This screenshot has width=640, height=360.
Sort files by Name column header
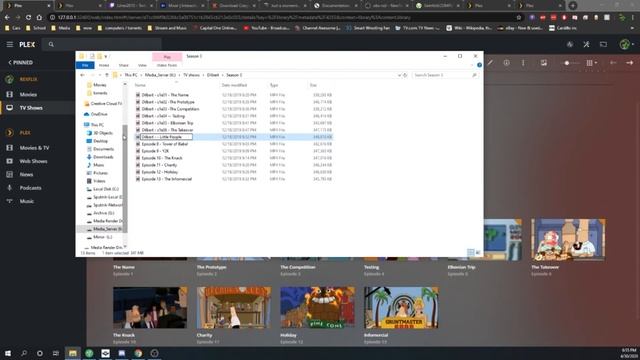coord(140,85)
